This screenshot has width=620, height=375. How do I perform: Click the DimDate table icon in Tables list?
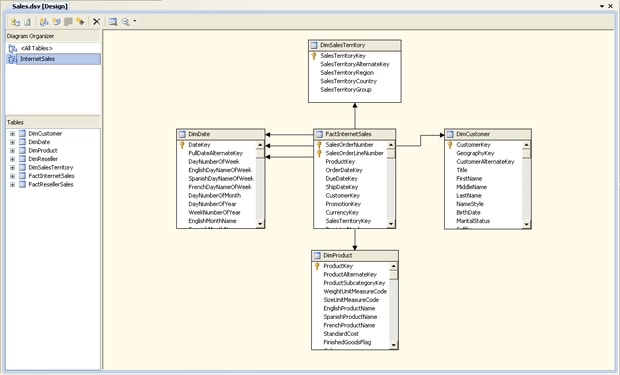point(23,142)
